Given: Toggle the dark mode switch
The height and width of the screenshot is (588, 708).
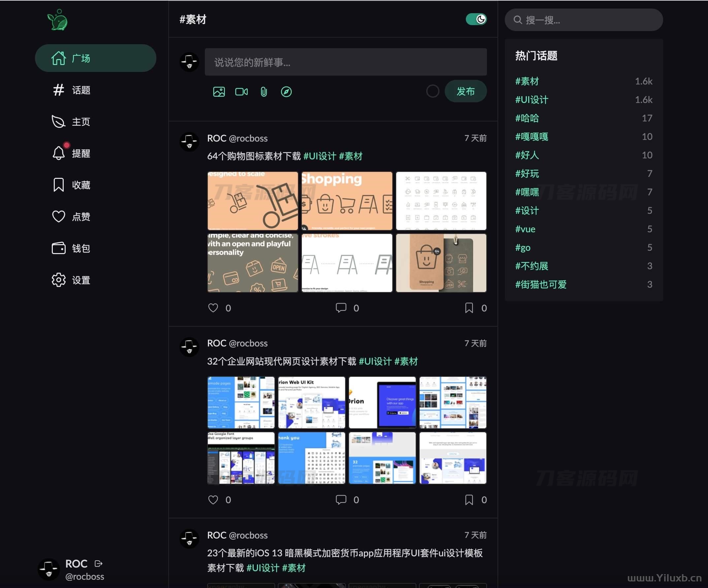Looking at the screenshot, I should (x=476, y=19).
